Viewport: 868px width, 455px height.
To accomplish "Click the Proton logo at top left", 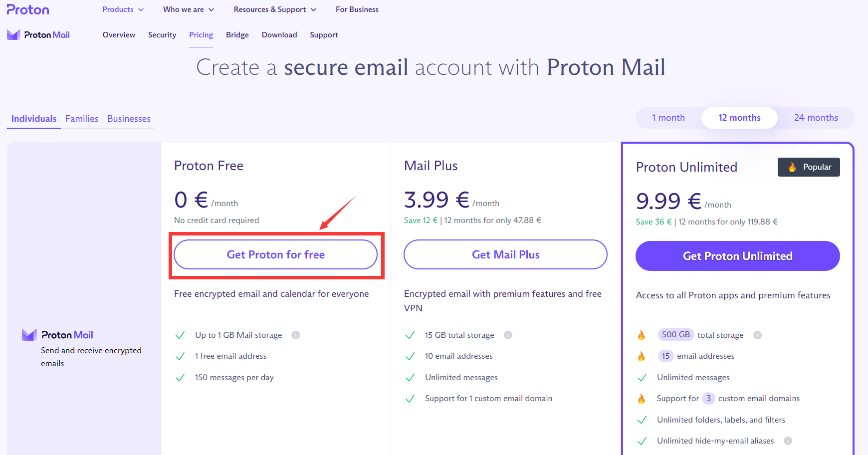I will [28, 9].
